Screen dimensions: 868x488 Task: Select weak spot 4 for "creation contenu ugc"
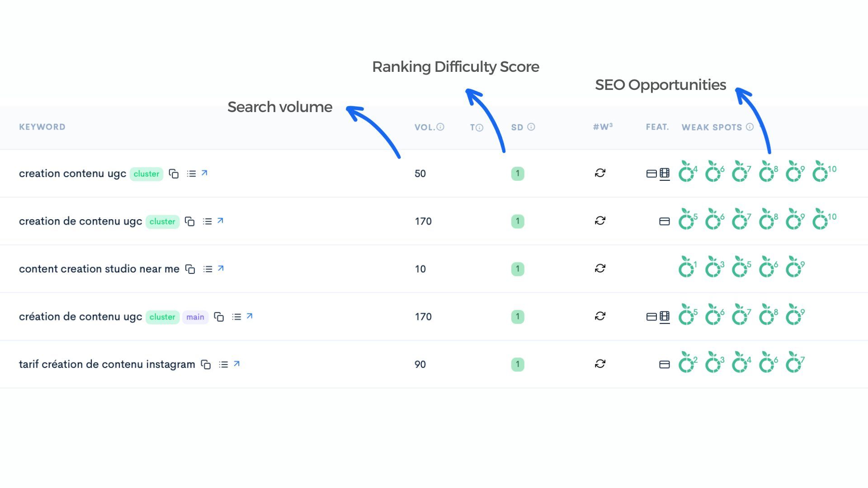tap(686, 174)
